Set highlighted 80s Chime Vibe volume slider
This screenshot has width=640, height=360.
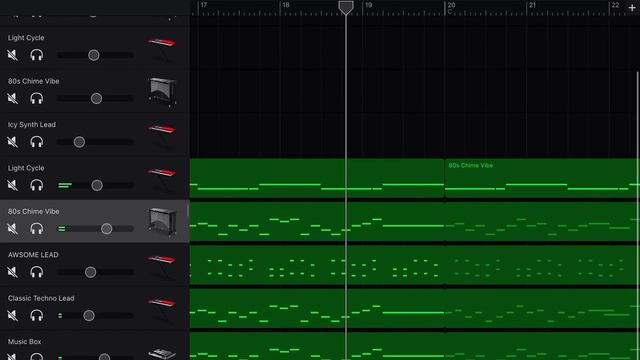[106, 229]
